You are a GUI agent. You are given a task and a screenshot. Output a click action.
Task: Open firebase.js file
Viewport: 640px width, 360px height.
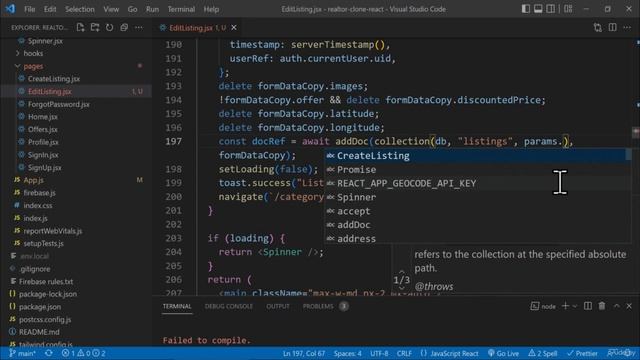point(39,193)
